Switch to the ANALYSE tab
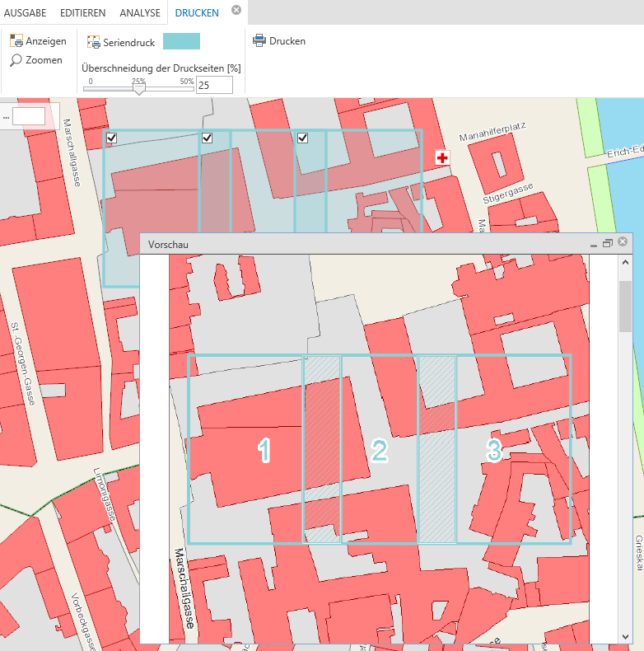644x651 pixels. 140,13
